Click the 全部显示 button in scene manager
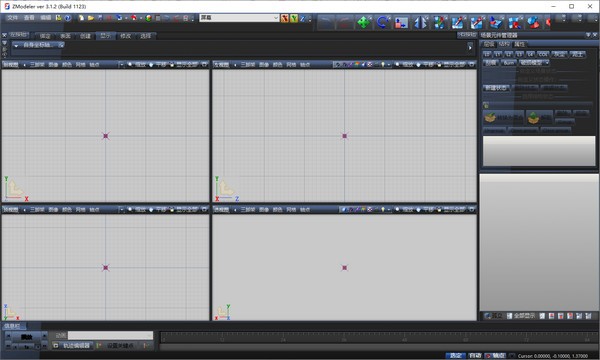 tap(521, 316)
